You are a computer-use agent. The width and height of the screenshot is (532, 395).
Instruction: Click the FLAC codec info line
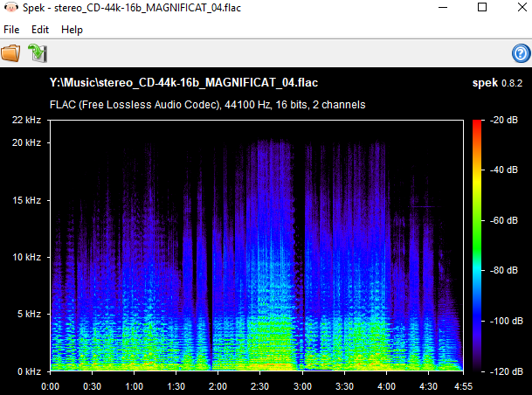[208, 105]
